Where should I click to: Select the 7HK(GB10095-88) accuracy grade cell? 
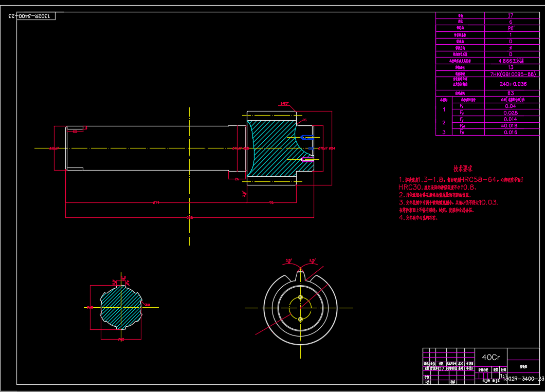tap(511, 73)
